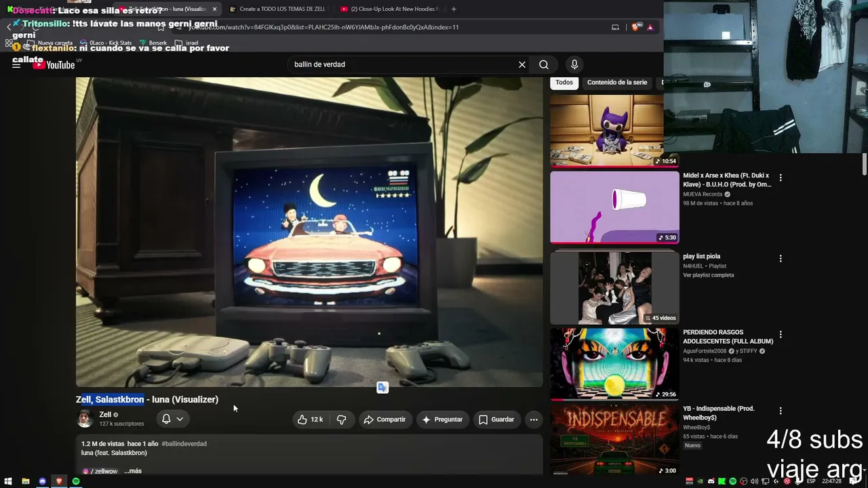Run search with magnifying glass button
Viewport: 868px width, 488px height.
pyautogui.click(x=544, y=64)
